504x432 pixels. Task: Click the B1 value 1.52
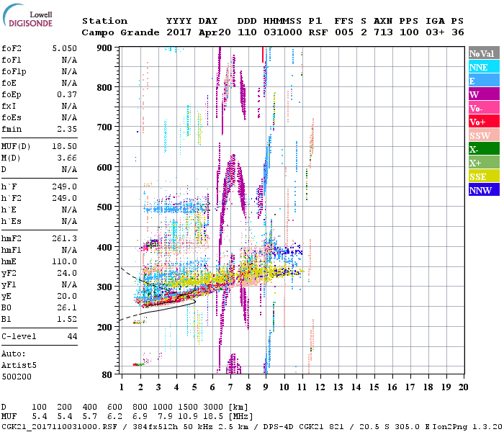pos(67,319)
